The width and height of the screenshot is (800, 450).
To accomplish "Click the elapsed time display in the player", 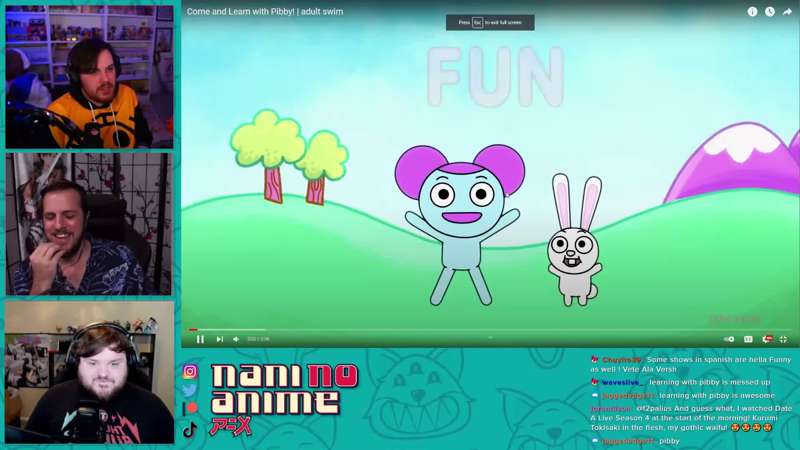I will (258, 339).
